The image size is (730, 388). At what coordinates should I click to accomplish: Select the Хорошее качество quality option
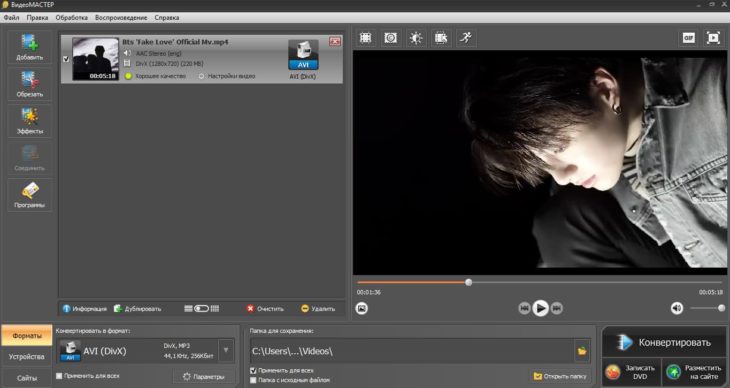(x=155, y=76)
